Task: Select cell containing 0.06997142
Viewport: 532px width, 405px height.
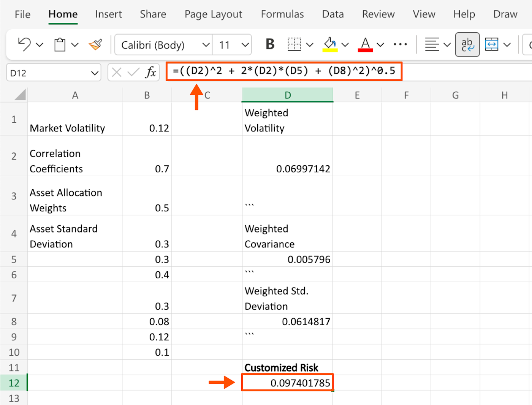Action: click(288, 156)
